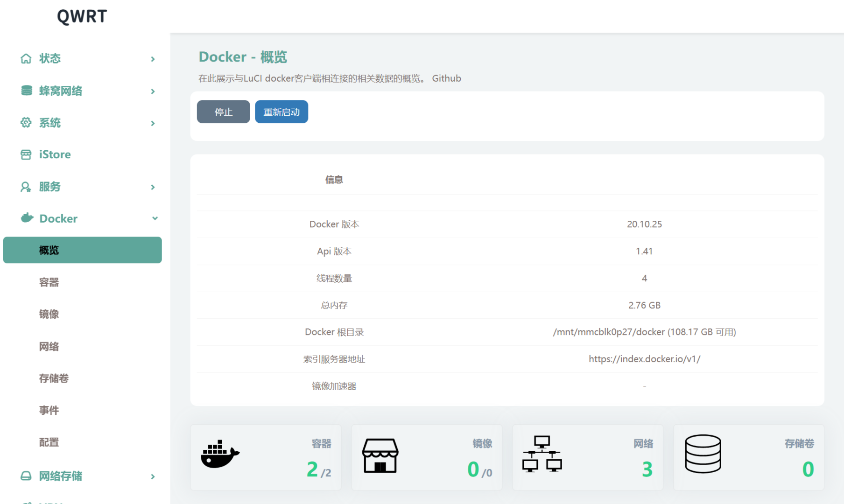Screen dimensions: 844x504
Task: Click the 信息 table header
Action: 334,180
